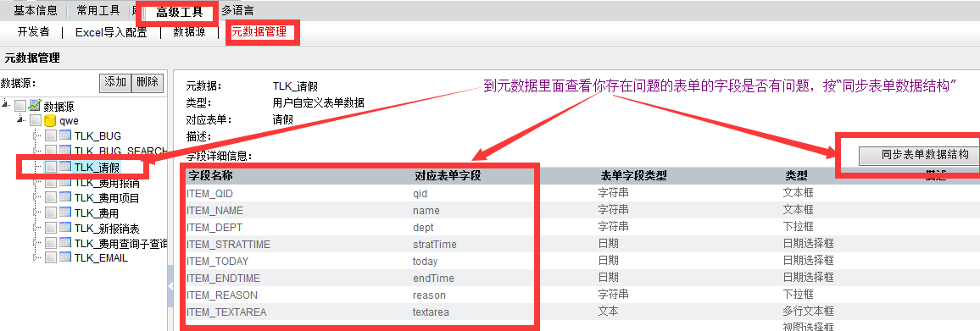Screen dimensions: 980x331
Task: Select TLK_EMAIL tree item
Action: pyautogui.click(x=101, y=257)
